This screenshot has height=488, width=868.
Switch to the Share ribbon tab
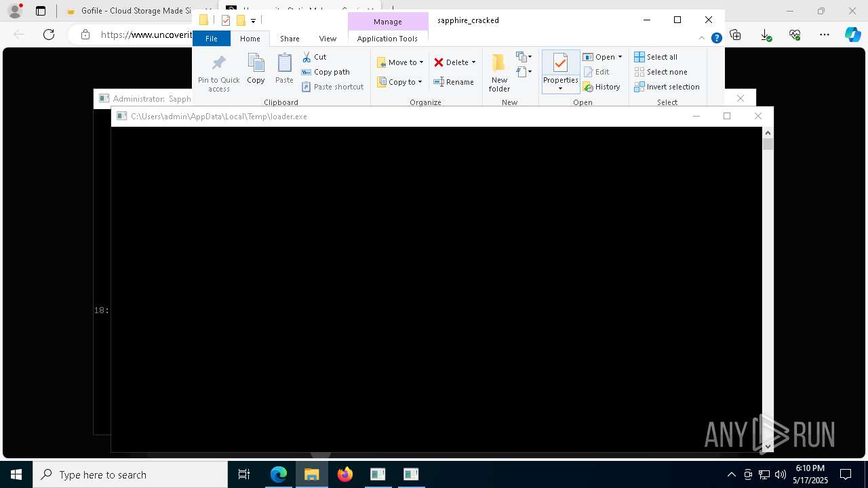coord(290,39)
